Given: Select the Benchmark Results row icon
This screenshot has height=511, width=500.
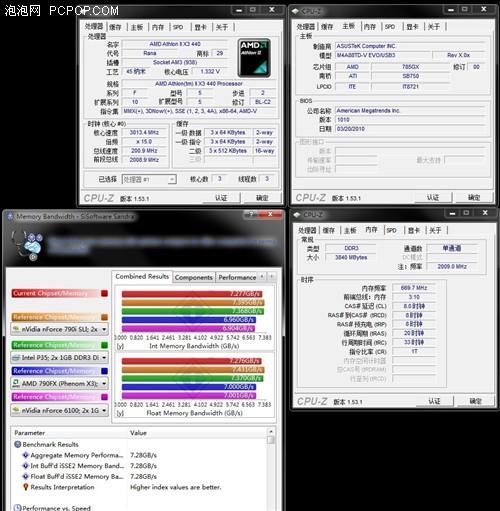Looking at the screenshot, I should click(x=18, y=444).
